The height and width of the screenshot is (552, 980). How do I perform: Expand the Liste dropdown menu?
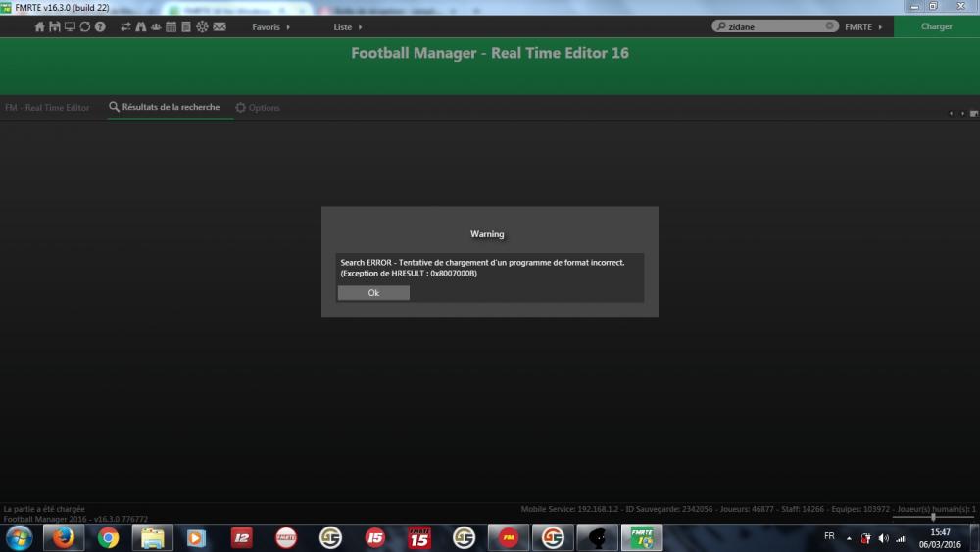click(348, 26)
